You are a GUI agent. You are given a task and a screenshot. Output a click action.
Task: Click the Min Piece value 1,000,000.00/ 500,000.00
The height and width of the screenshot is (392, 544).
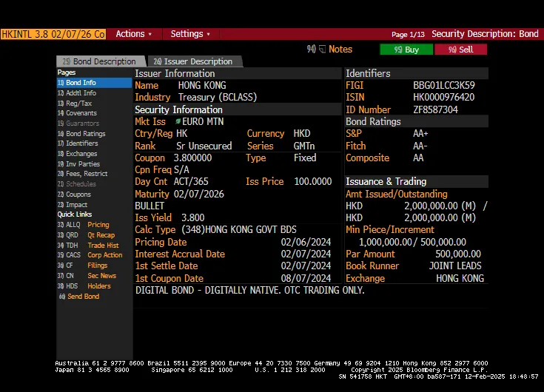412,242
